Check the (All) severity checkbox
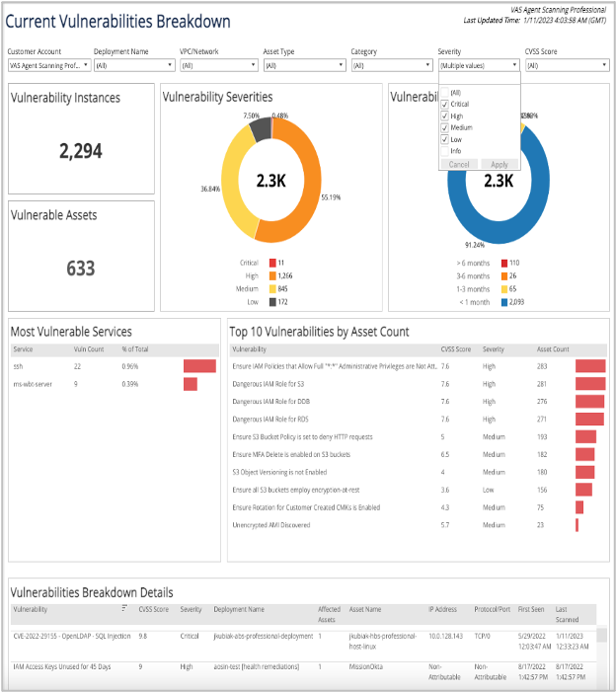 445,92
